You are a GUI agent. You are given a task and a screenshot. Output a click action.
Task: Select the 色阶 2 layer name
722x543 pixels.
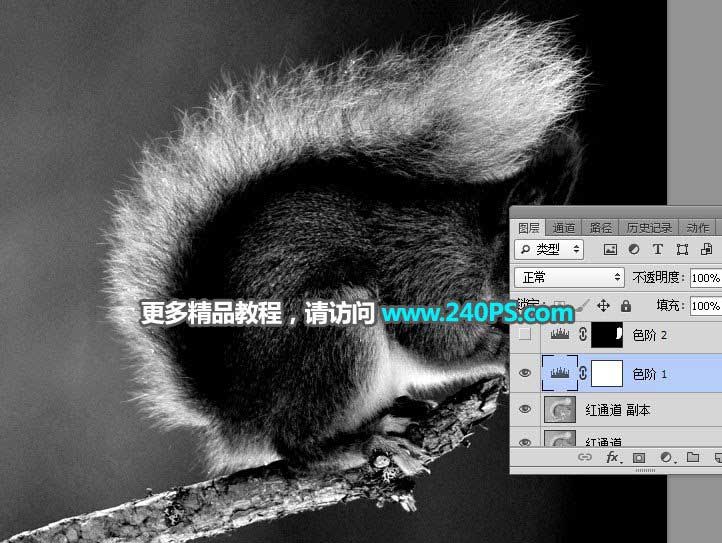point(649,335)
